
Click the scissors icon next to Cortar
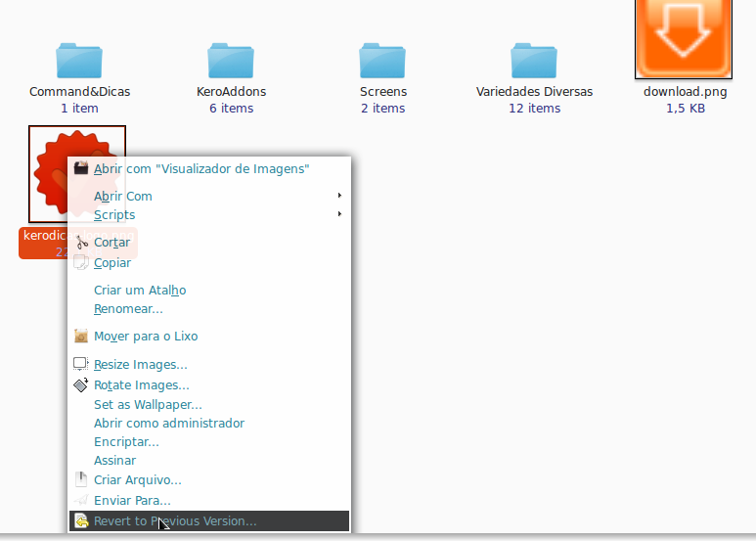tap(81, 242)
